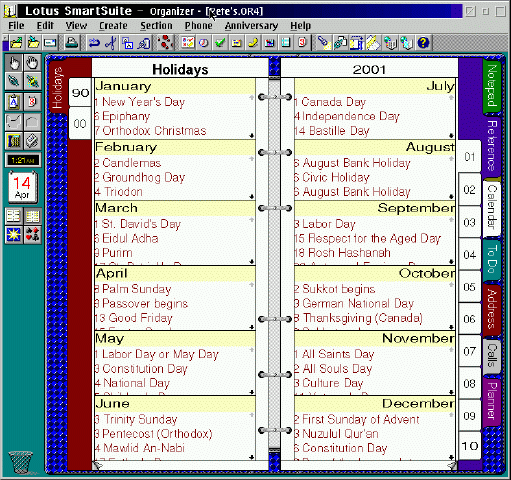
Task: Click the Groundhog Day entry
Action: 140,177
